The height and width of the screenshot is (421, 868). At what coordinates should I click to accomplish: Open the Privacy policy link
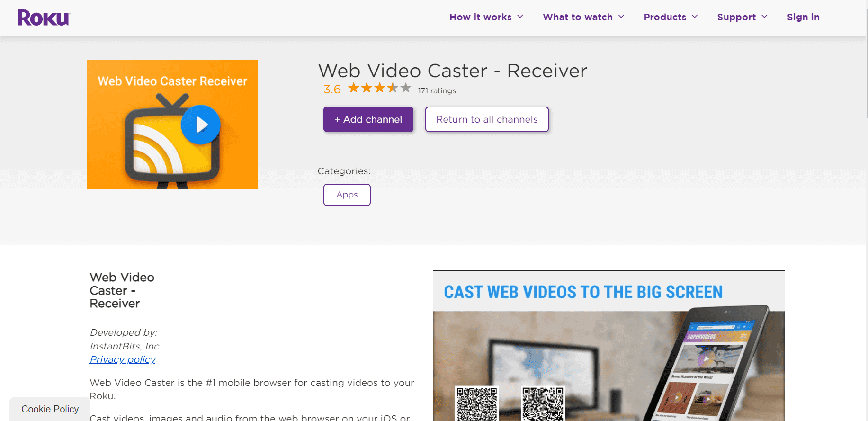click(123, 359)
